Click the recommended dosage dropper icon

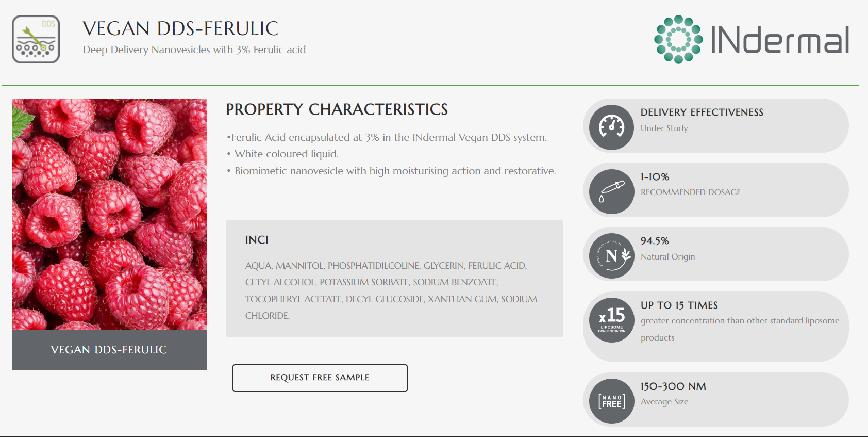(612, 191)
